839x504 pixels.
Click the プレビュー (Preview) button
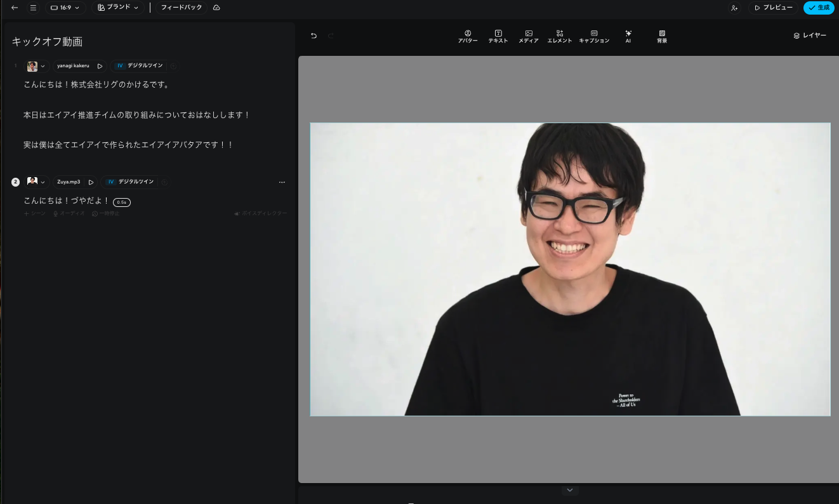point(774,8)
